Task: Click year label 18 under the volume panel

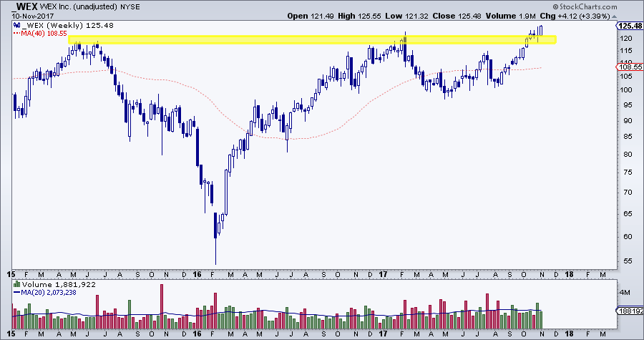Action: point(569,335)
